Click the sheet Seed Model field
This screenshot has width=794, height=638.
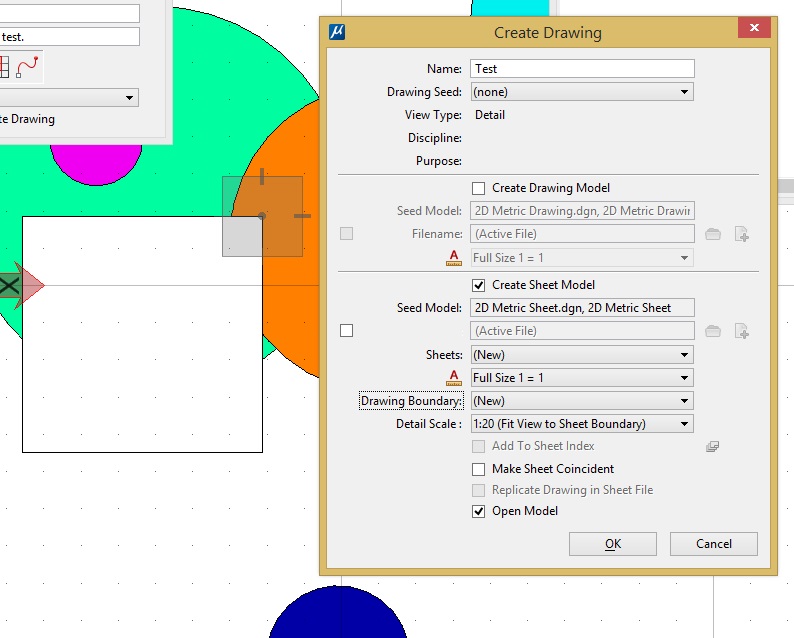coord(582,308)
